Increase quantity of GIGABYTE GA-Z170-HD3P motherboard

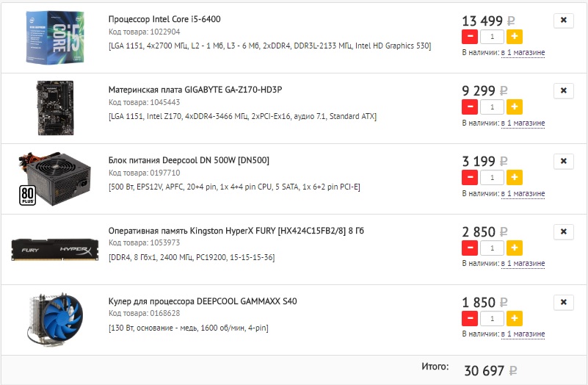515,107
